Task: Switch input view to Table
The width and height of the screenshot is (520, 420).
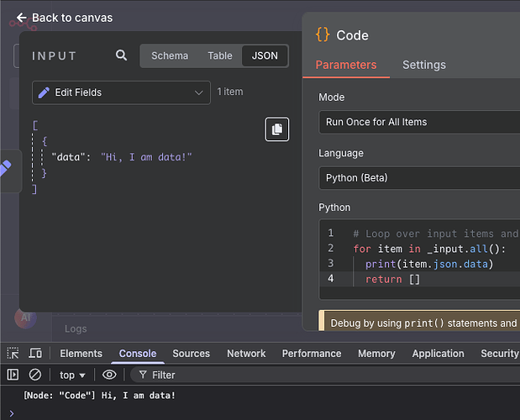Action: [220, 55]
